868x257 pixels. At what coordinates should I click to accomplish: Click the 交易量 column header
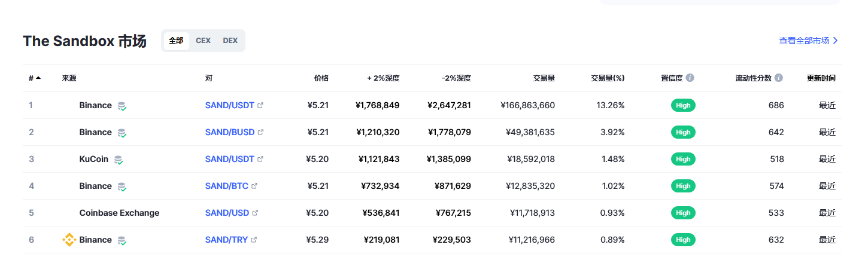click(544, 78)
